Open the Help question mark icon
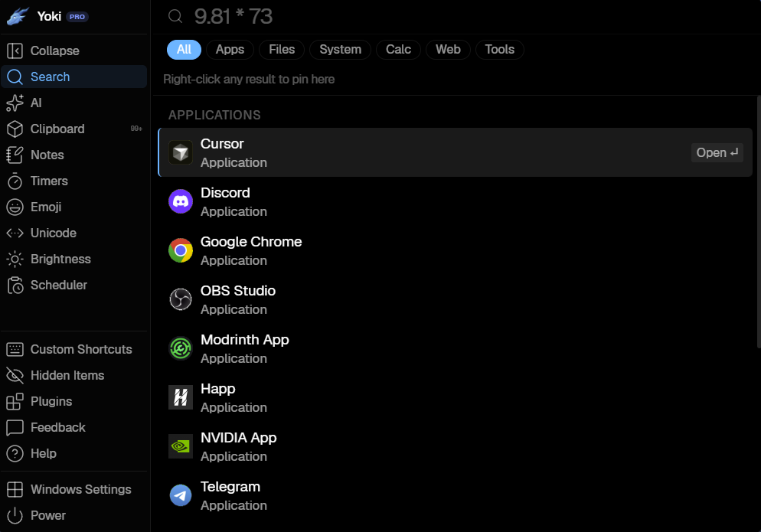Screen dimensions: 761x532 coord(15,453)
